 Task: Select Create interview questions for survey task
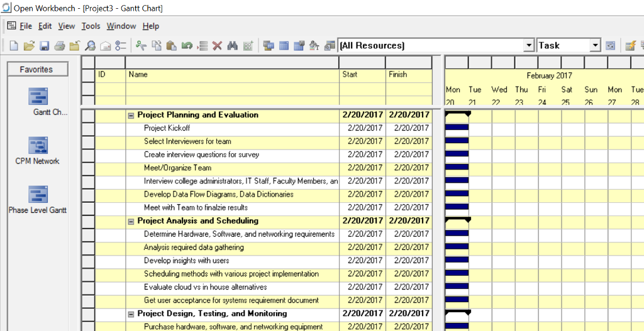(201, 155)
